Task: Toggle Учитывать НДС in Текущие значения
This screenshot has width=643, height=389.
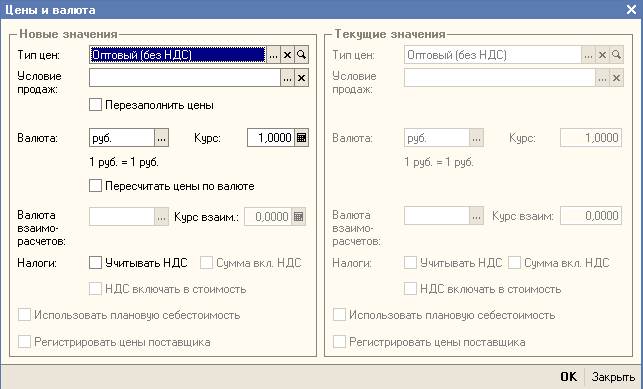Action: 410,263
